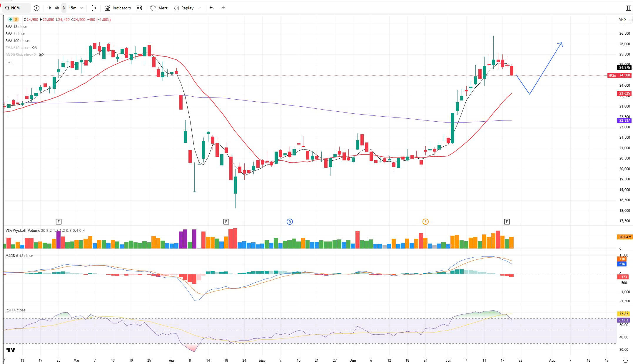
Task: Click the Jul label on the time axis
Action: [448, 360]
